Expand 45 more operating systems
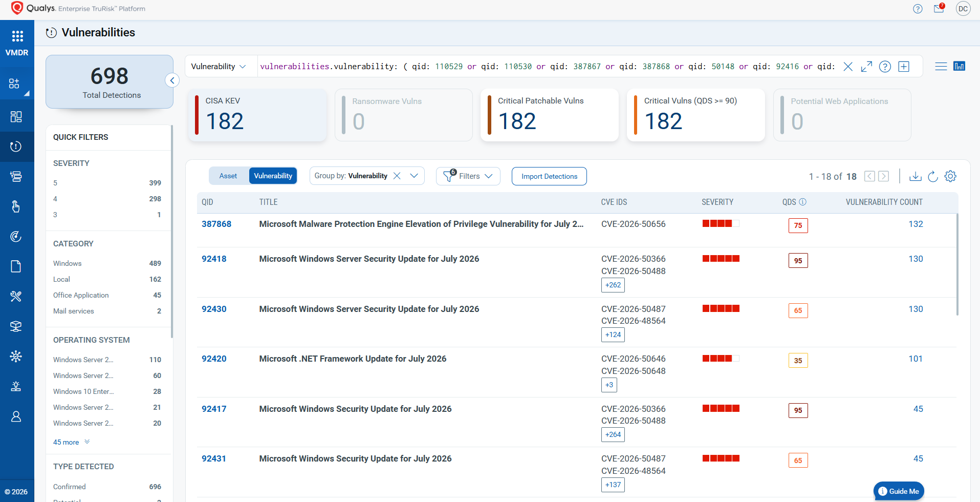The height and width of the screenshot is (502, 980). (x=71, y=442)
